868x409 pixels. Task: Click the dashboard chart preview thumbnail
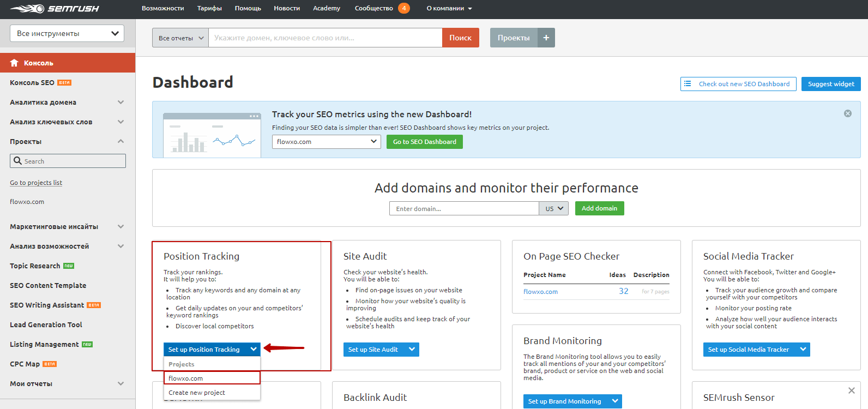212,135
